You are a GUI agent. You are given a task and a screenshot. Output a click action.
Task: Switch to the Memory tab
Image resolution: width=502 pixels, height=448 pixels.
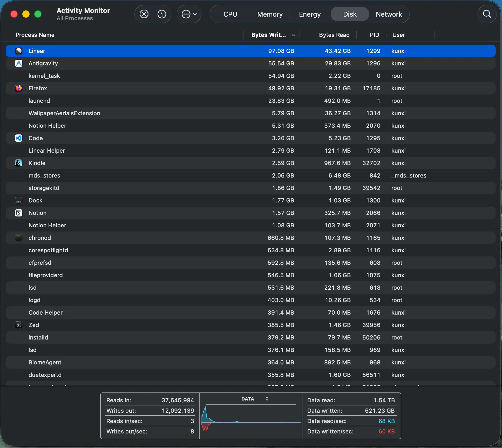(x=270, y=14)
